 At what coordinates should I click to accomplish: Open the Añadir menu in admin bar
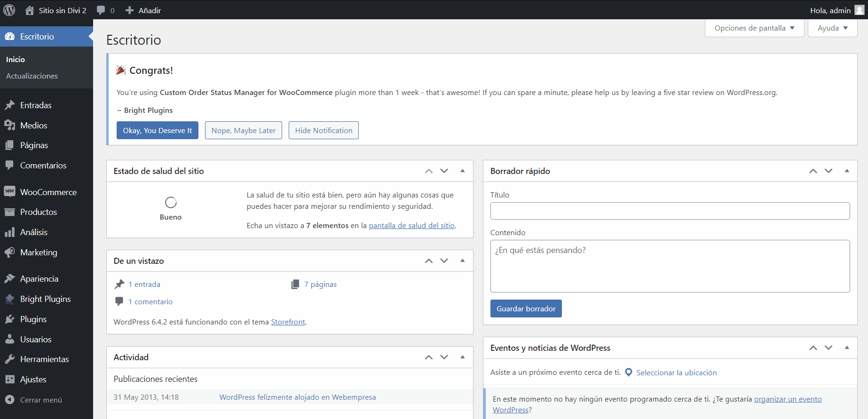pos(143,10)
